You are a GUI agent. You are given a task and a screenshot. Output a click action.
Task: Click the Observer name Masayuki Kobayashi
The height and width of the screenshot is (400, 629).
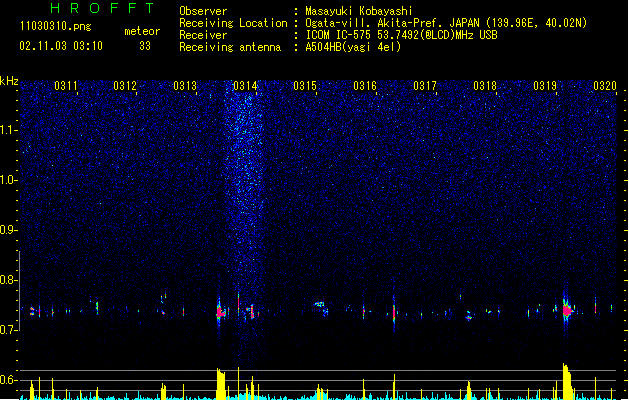[x=358, y=11]
